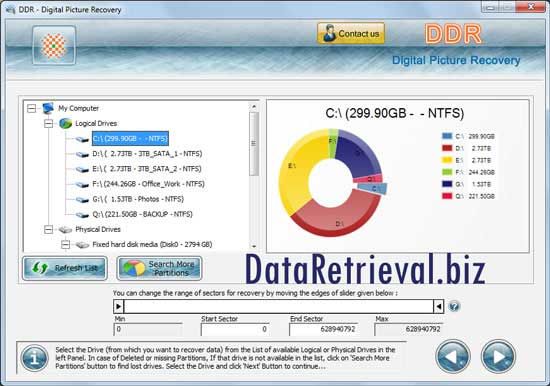This screenshot has width=550, height=386.
Task: Collapse the Fixed hard disk media Disk0 node
Action: tap(65, 245)
